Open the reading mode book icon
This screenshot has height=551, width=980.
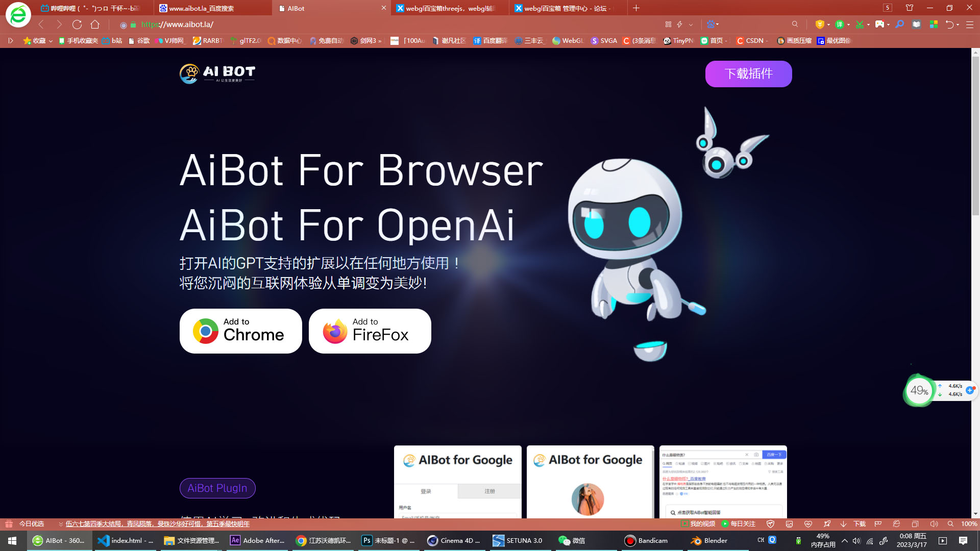point(917,24)
